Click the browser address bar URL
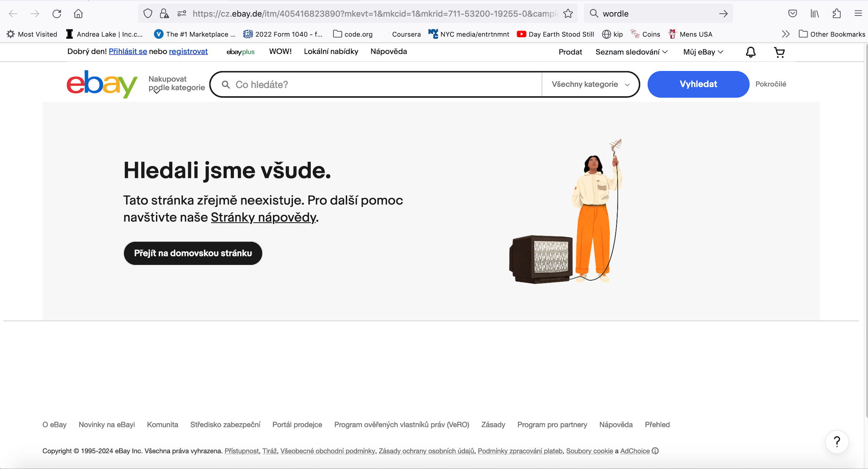 click(375, 14)
